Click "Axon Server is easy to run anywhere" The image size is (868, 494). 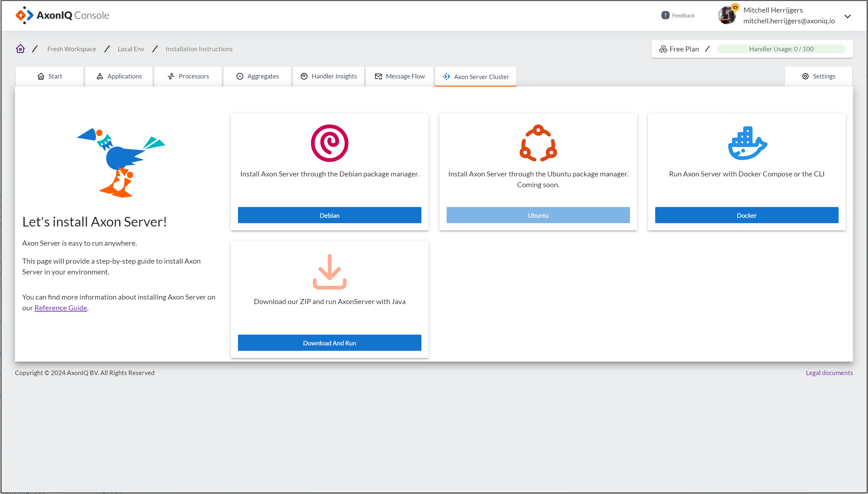79,243
